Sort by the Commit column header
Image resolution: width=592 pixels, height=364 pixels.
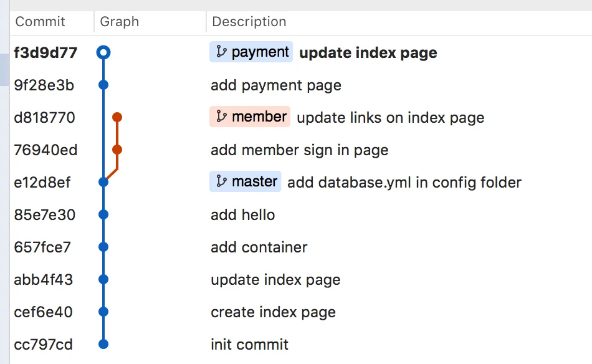(x=40, y=21)
